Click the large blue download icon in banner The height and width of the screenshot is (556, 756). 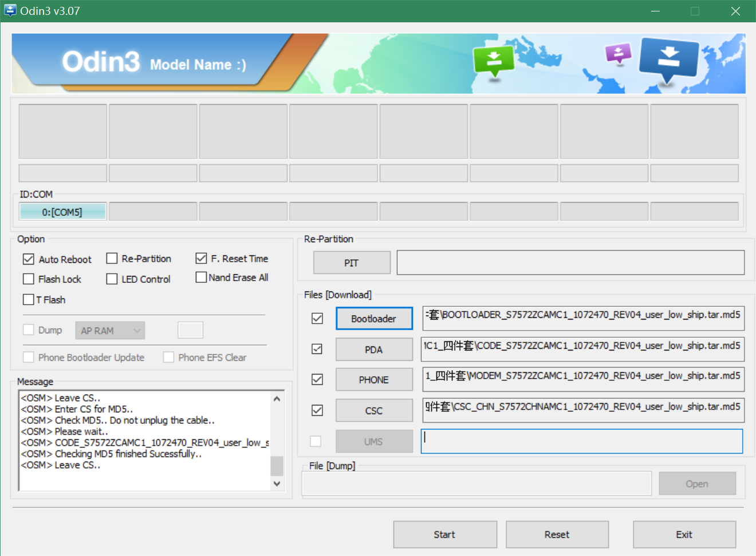tap(668, 58)
